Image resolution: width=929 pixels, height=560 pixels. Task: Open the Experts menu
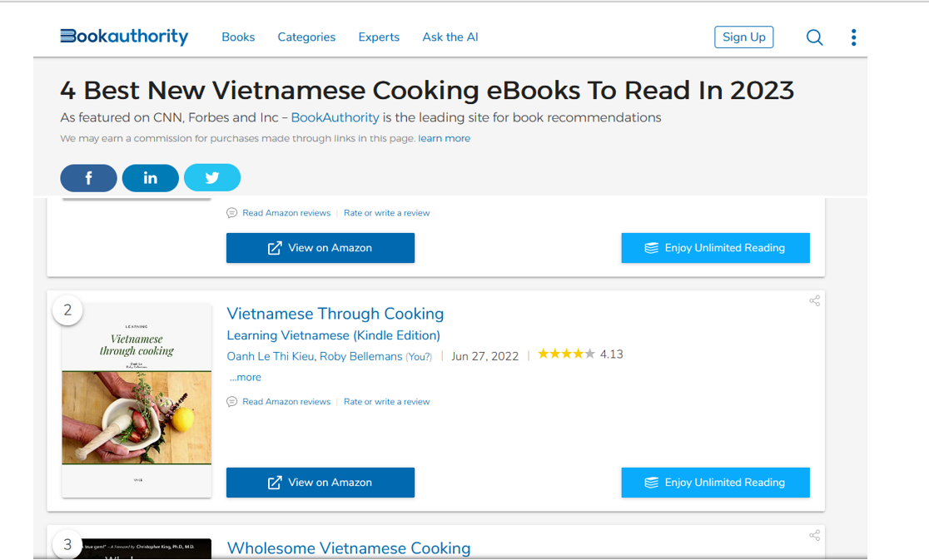pyautogui.click(x=379, y=37)
